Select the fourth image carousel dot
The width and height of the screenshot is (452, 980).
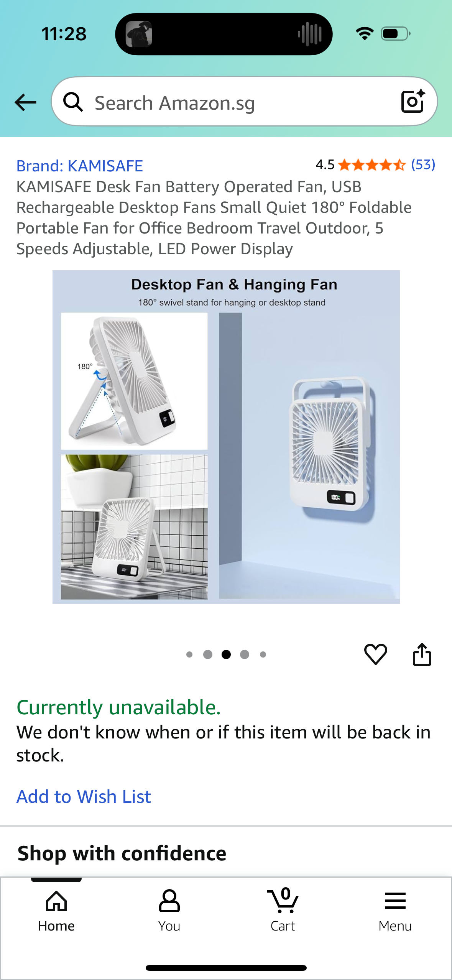[x=245, y=654]
